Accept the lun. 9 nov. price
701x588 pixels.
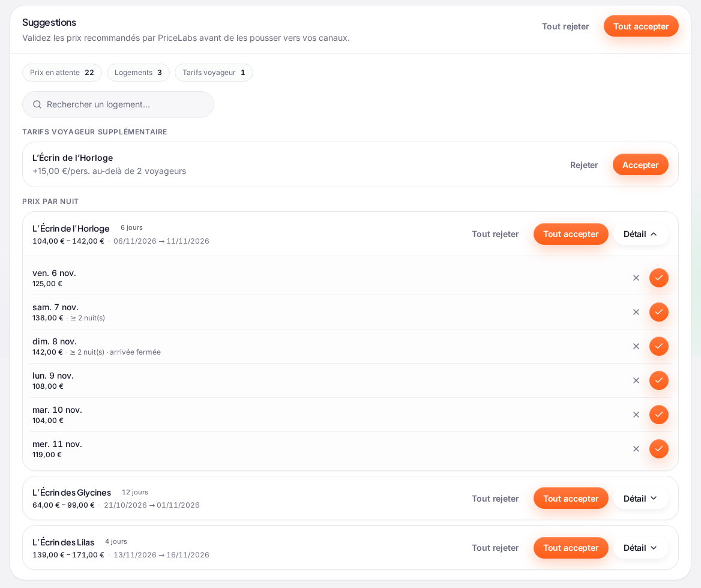(x=659, y=380)
